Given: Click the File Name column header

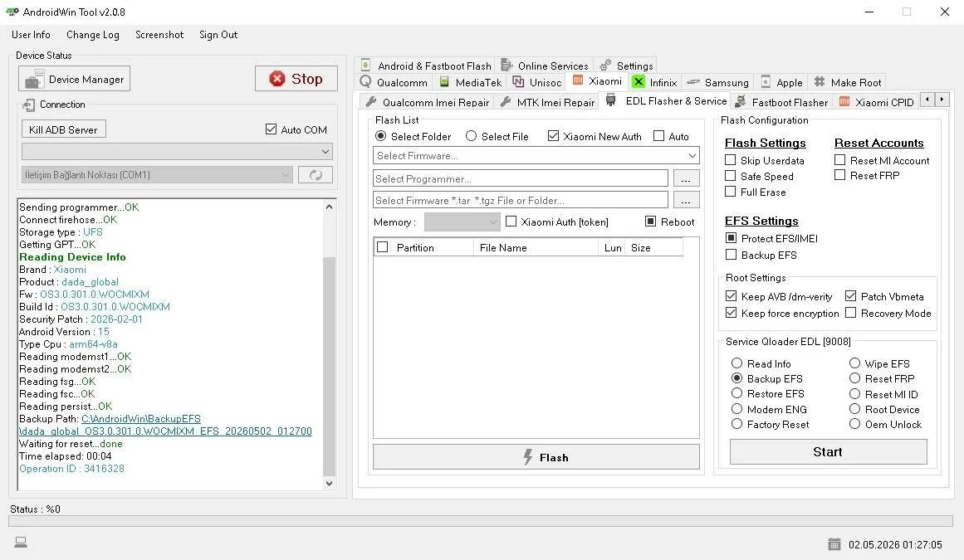Looking at the screenshot, I should tap(535, 247).
